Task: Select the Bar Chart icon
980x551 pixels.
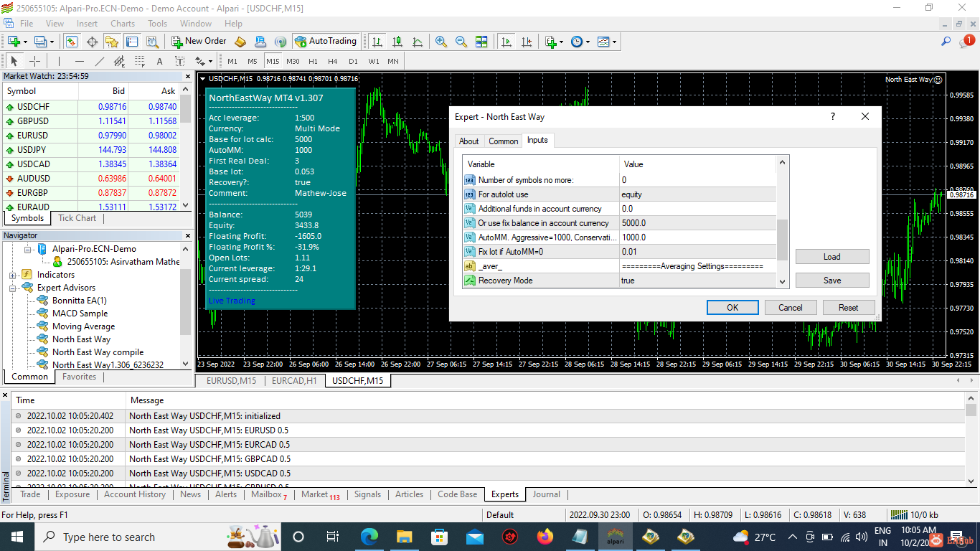Action: tap(377, 42)
